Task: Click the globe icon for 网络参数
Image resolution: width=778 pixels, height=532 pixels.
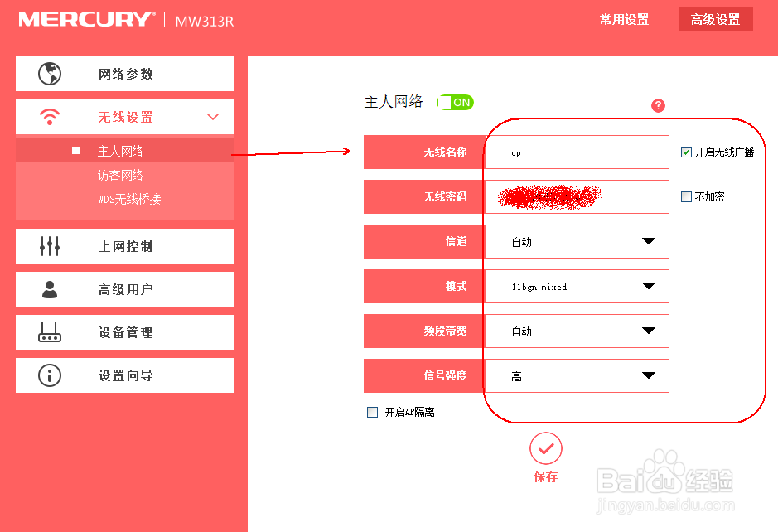Action: coord(50,74)
